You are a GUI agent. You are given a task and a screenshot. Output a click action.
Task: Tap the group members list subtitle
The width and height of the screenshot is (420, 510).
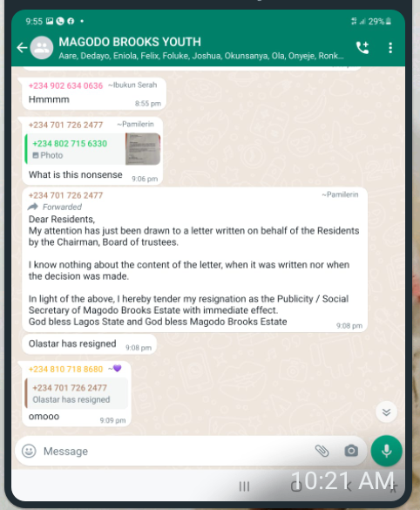[x=201, y=56]
